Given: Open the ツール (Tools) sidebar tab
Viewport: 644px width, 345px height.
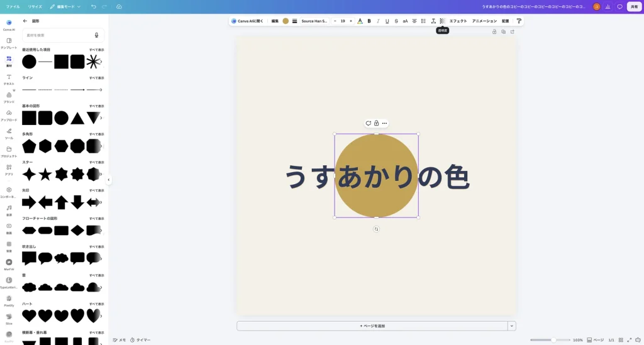Looking at the screenshot, I should 9,133.
